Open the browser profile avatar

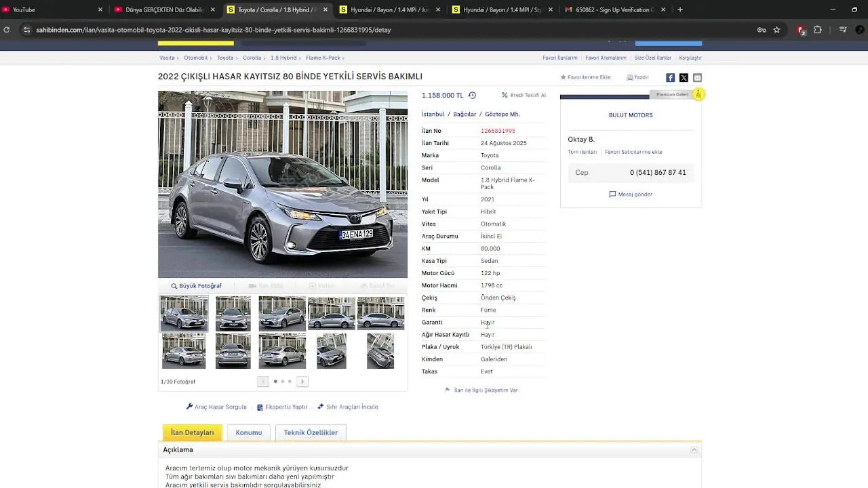[x=860, y=30]
